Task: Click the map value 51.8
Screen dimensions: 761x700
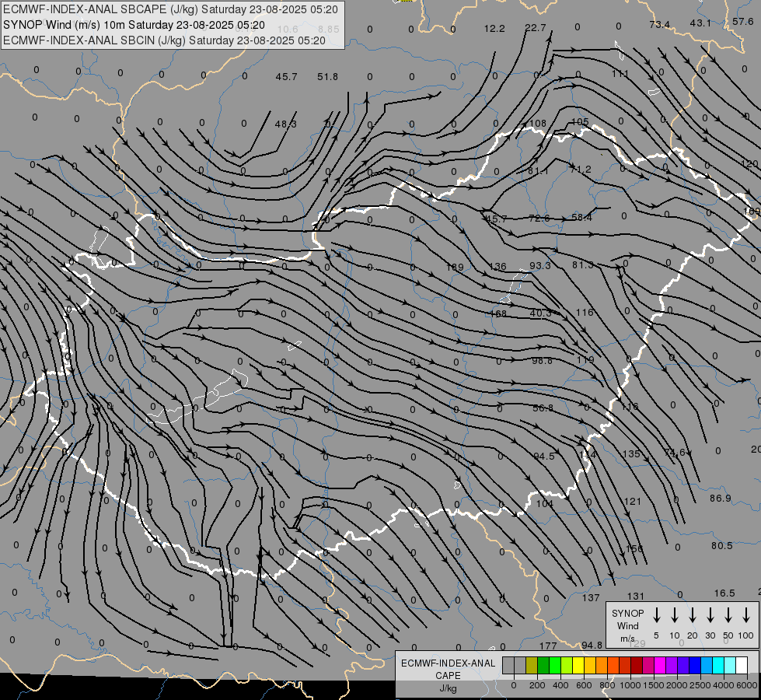Action: (327, 77)
